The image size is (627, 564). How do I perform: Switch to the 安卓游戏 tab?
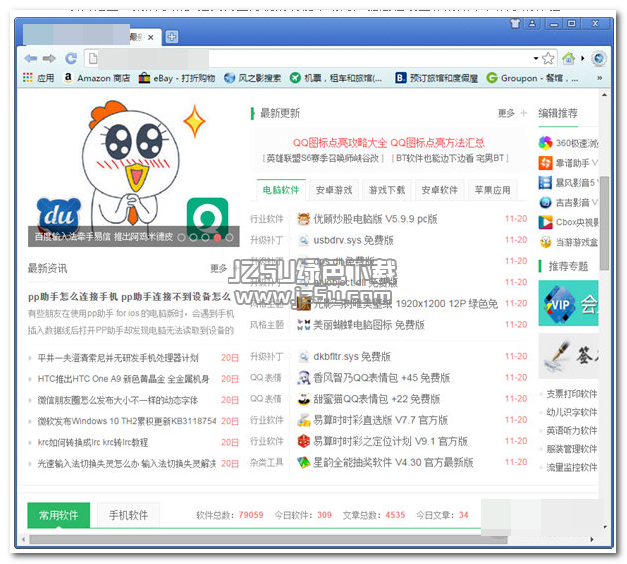333,190
